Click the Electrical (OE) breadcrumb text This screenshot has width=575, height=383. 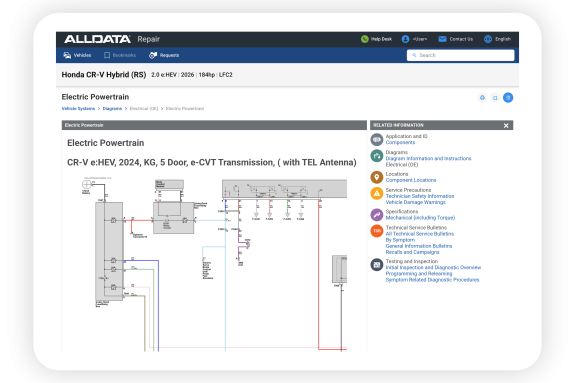click(x=144, y=109)
